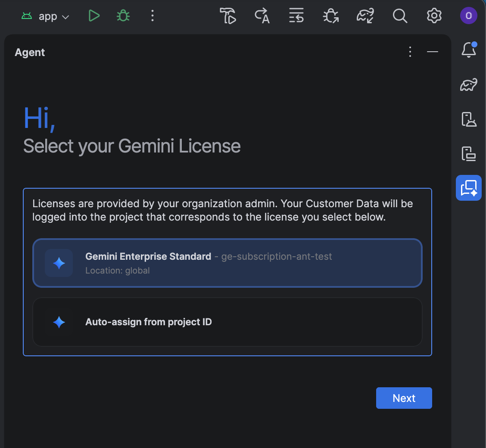Click the purple account avatar
Screen dimensions: 486x448
click(468, 16)
